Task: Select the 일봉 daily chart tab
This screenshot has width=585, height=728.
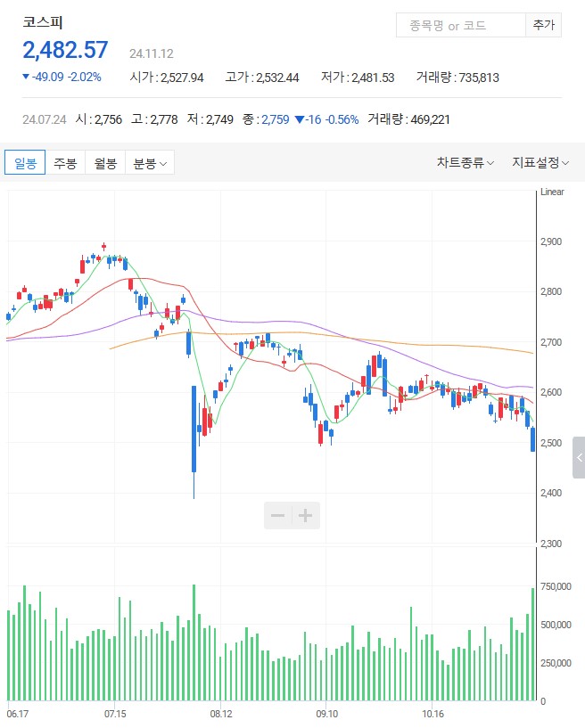Action: point(25,163)
